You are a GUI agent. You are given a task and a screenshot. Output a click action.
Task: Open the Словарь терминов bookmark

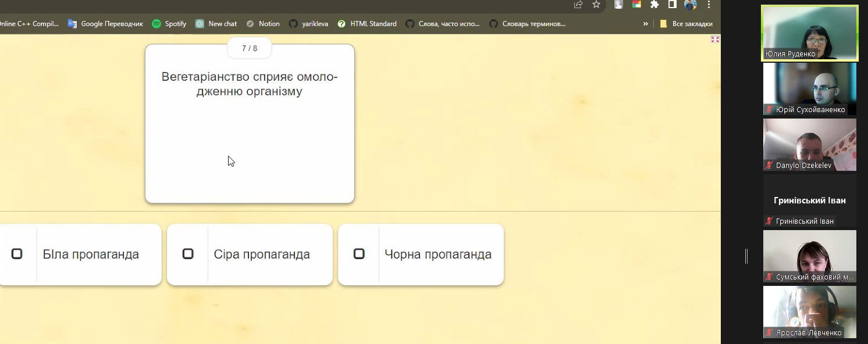tap(528, 24)
